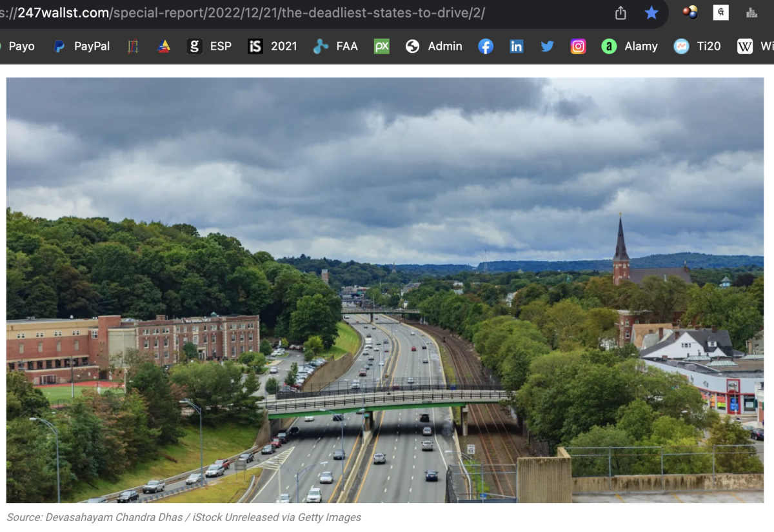Image resolution: width=774 pixels, height=532 pixels.
Task: Open the red, yellow and blue triangle bookmark
Action: tap(164, 46)
